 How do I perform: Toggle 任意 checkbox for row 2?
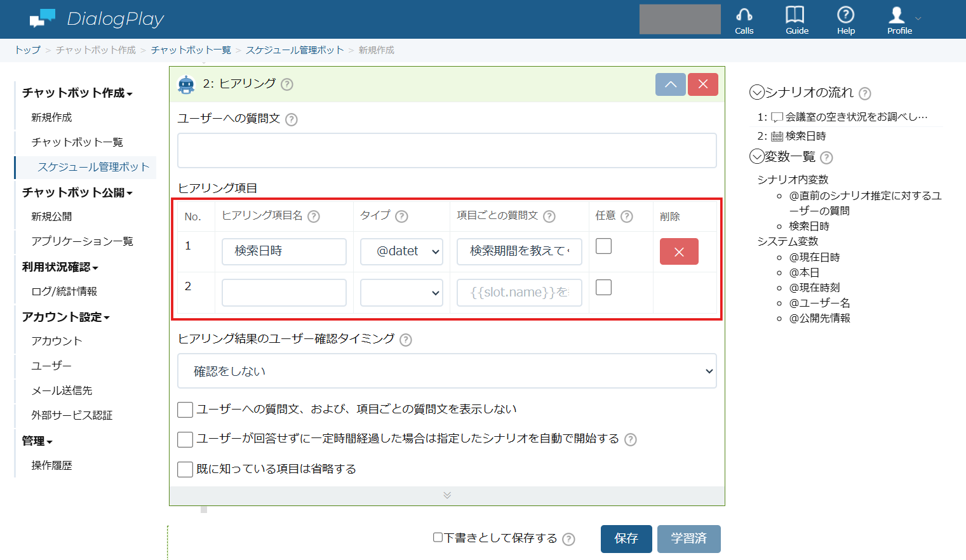(604, 287)
